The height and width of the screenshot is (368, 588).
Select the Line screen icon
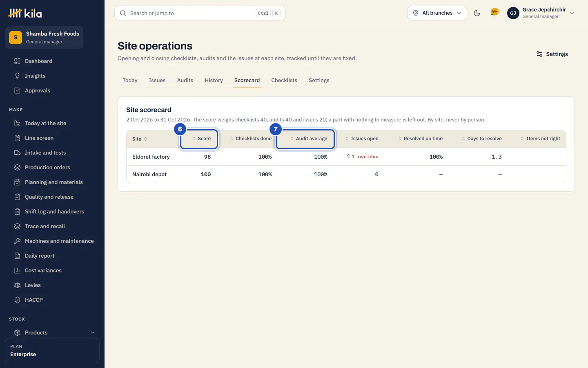point(17,138)
